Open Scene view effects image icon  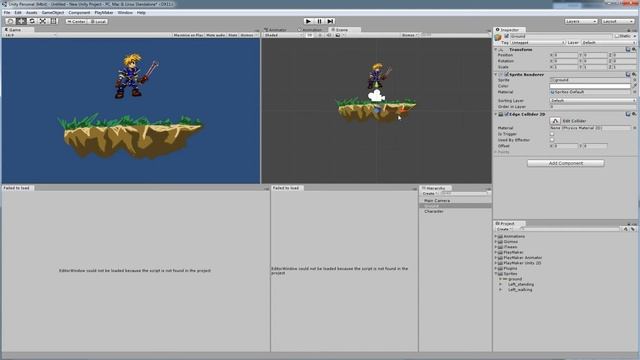(x=338, y=36)
